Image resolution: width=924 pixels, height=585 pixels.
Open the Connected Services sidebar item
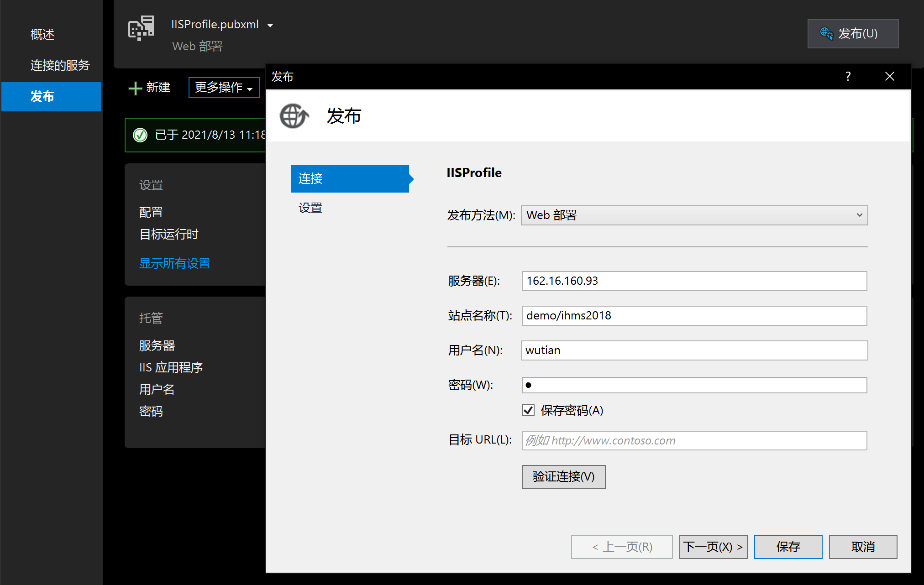[x=60, y=65]
